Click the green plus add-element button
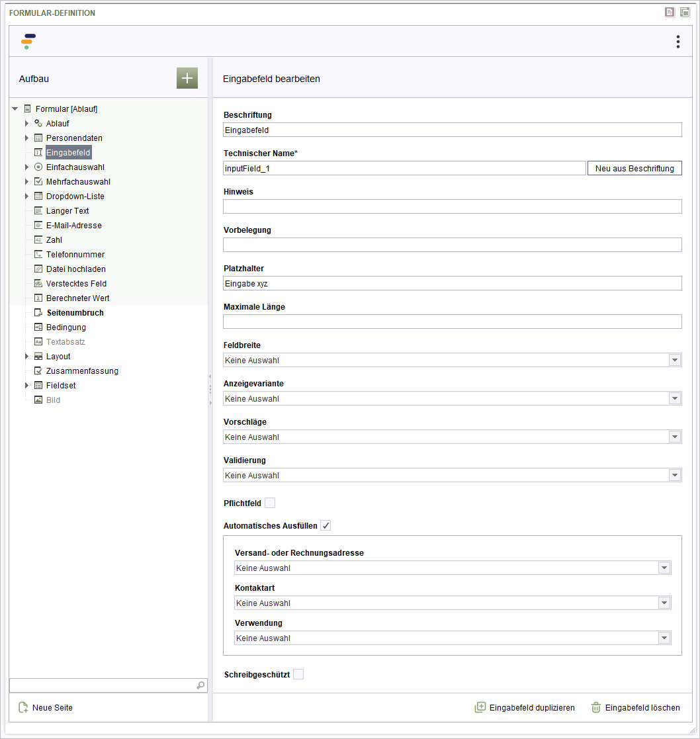The height and width of the screenshot is (739, 700). point(187,78)
